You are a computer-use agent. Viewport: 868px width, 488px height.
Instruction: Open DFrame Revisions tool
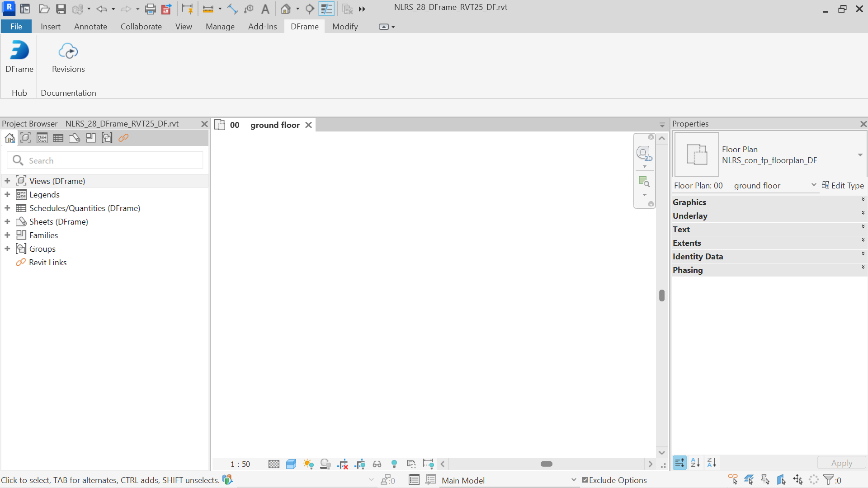pyautogui.click(x=68, y=57)
